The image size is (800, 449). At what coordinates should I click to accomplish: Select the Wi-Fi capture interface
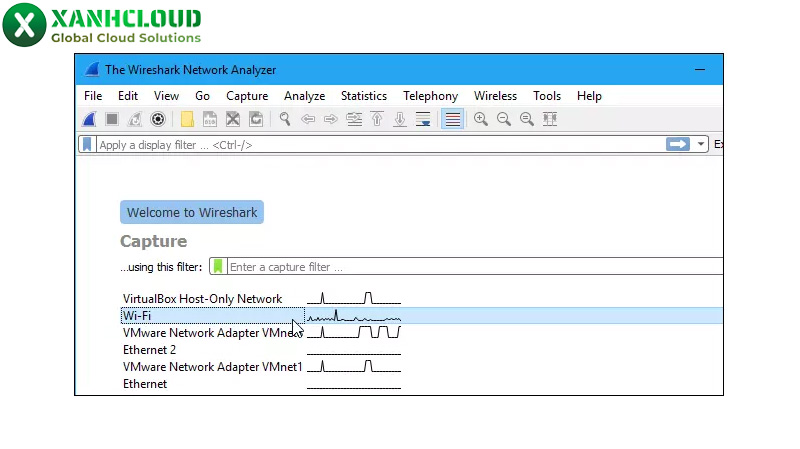(137, 316)
